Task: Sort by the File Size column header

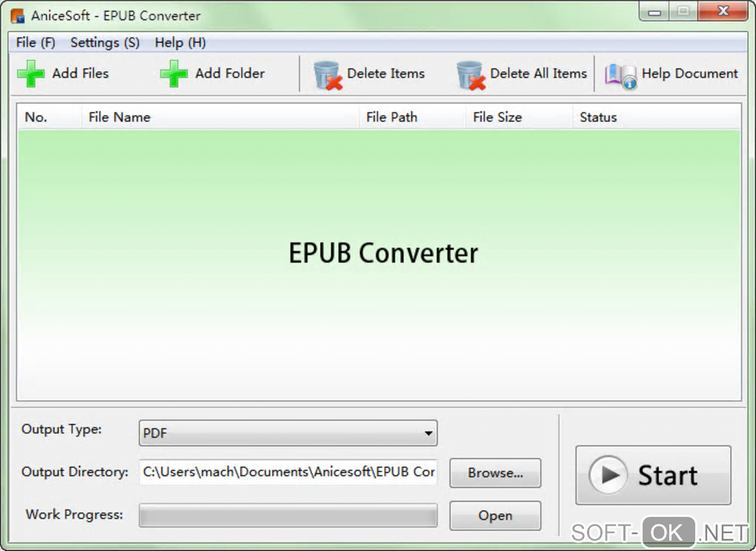Action: (519, 117)
